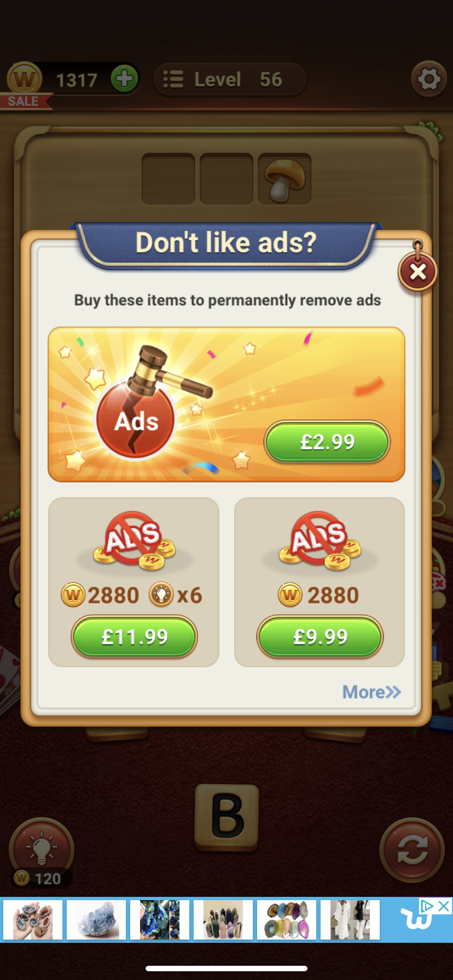Select the letter B tile
Viewport: 453px width, 980px height.
point(226,816)
